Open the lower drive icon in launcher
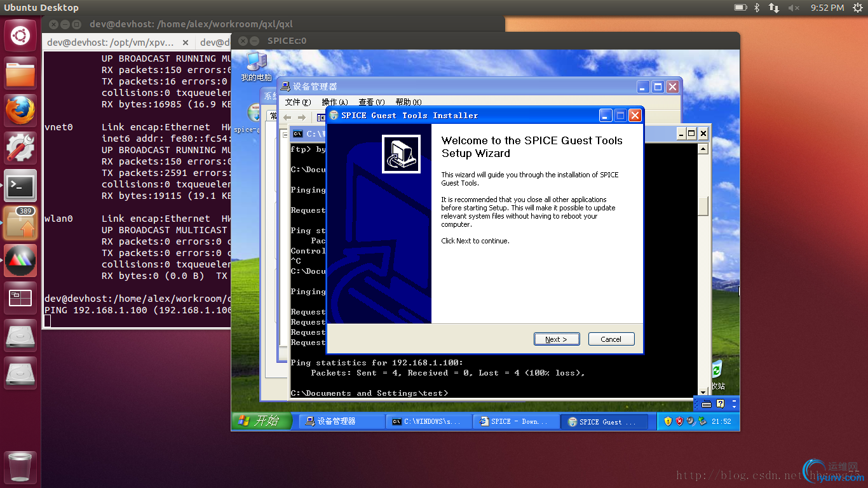Screen dimensions: 868x488 click(x=20, y=373)
